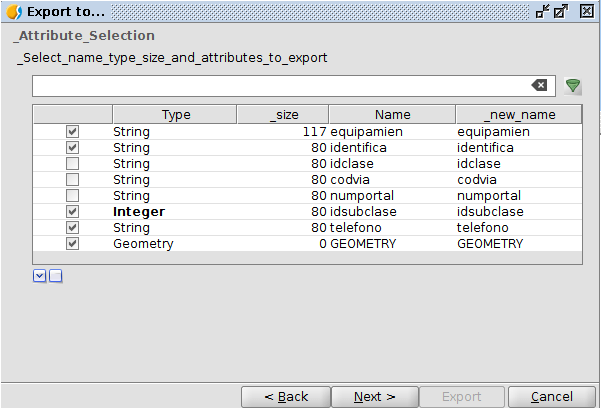The height and width of the screenshot is (408, 601).
Task: Open Type cell of the codvia row
Action: click(174, 180)
